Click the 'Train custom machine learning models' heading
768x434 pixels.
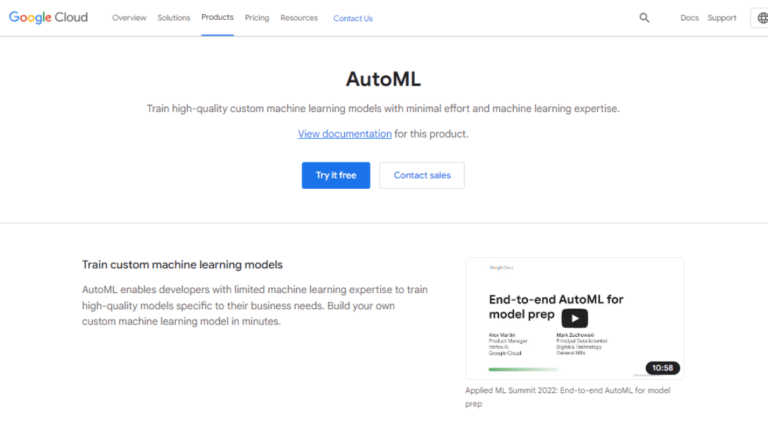click(182, 265)
